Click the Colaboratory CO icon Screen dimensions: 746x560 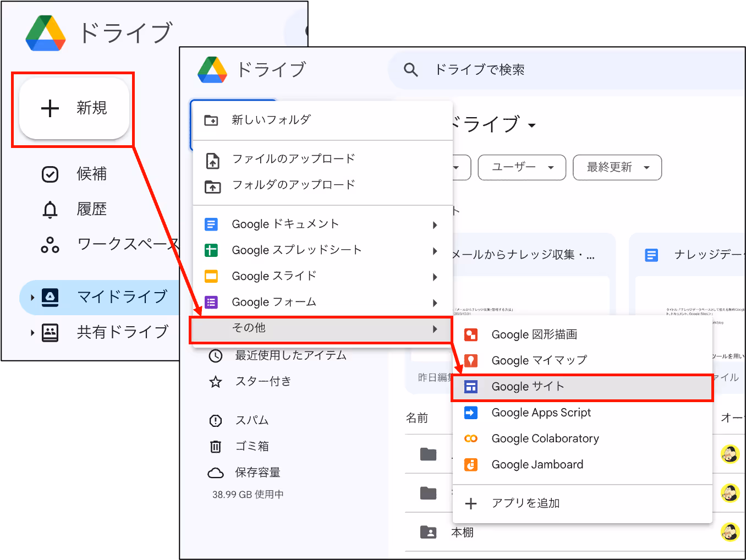click(471, 438)
